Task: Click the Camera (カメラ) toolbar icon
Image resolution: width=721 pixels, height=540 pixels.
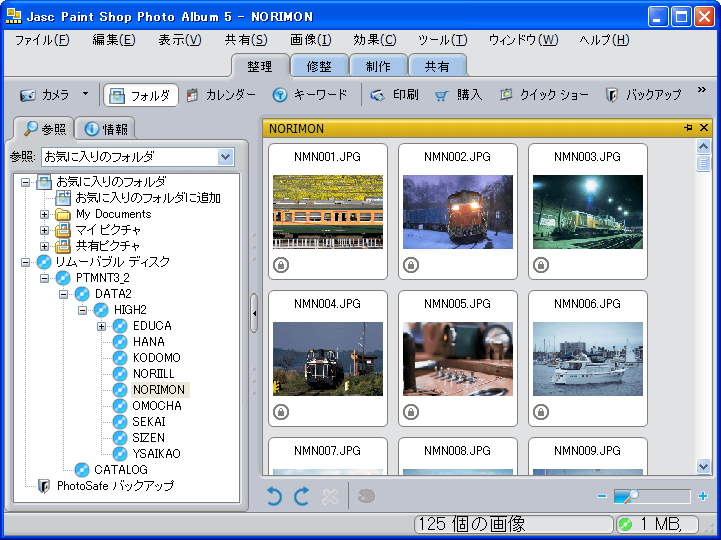Action: (x=28, y=95)
